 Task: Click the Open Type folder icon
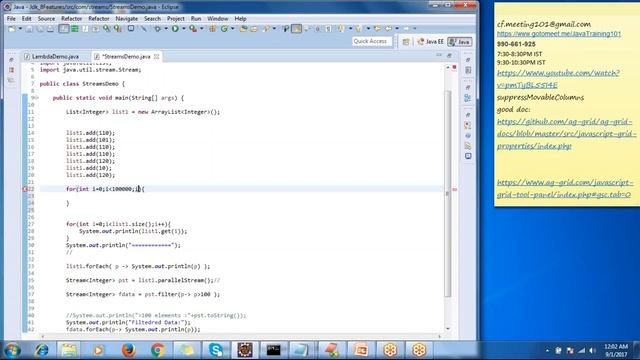pos(244,29)
